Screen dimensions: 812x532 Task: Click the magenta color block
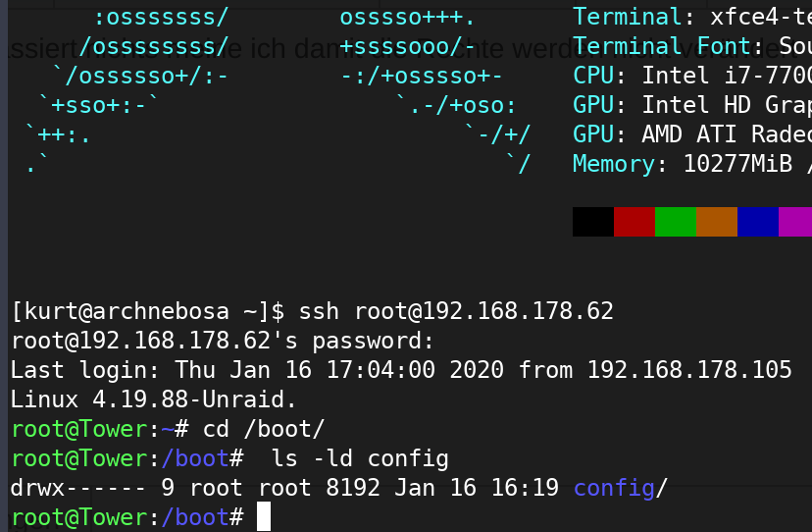795,222
